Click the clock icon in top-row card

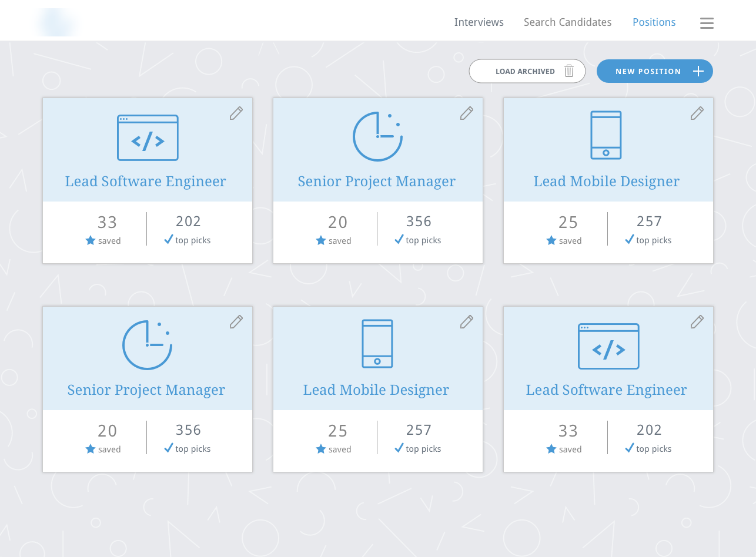click(377, 137)
